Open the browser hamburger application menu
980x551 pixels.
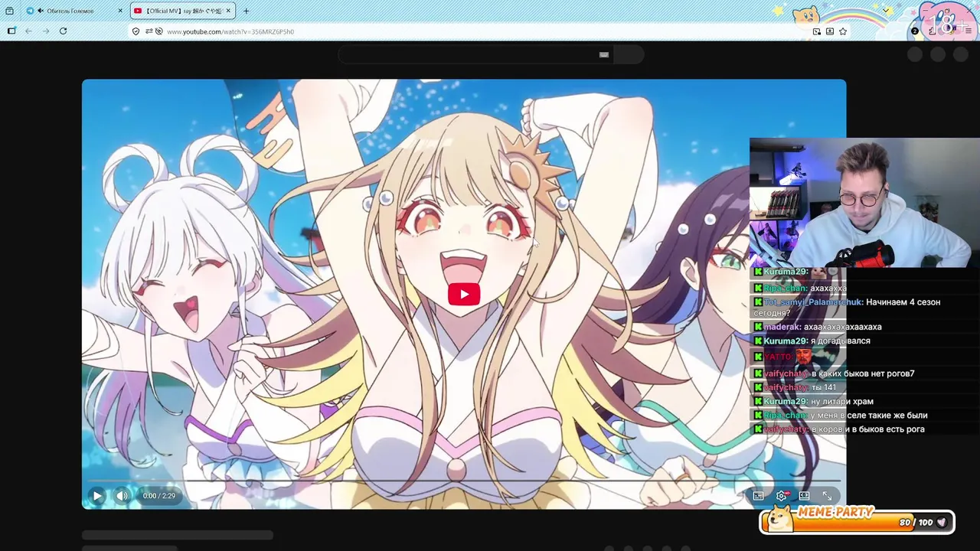point(968,31)
